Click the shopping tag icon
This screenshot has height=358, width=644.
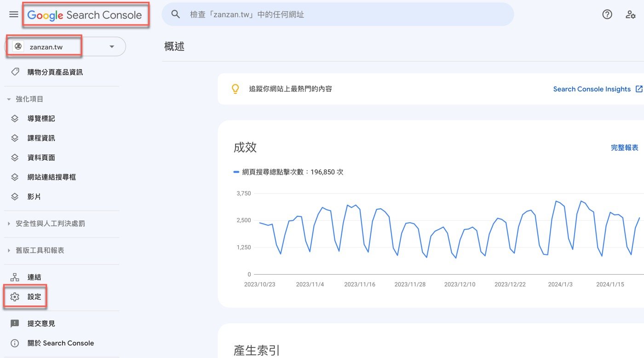[15, 72]
